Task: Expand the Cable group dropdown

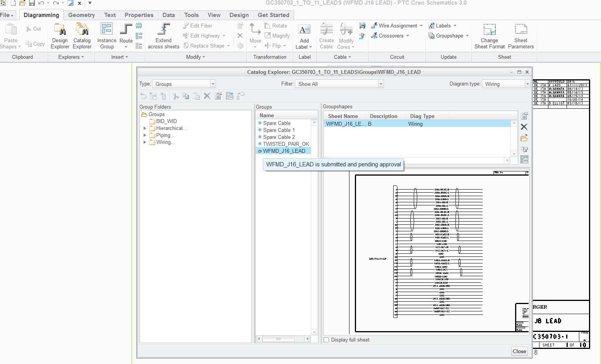Action: (342, 57)
